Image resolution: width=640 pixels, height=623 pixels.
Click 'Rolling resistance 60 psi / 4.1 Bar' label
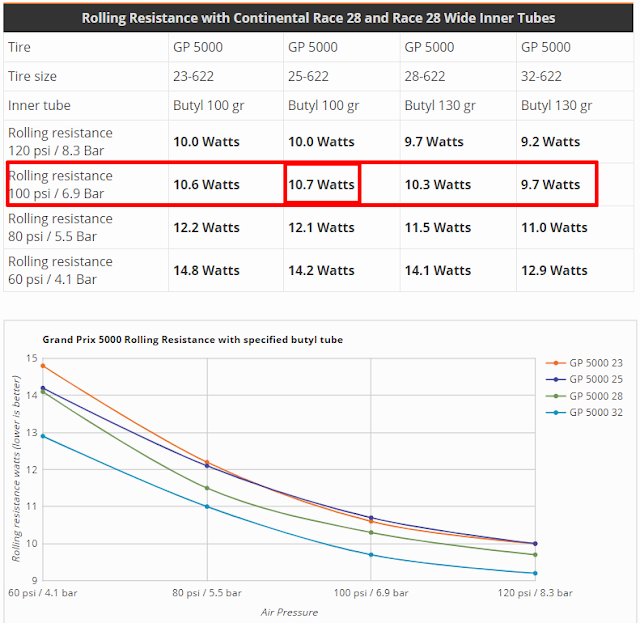click(x=60, y=270)
